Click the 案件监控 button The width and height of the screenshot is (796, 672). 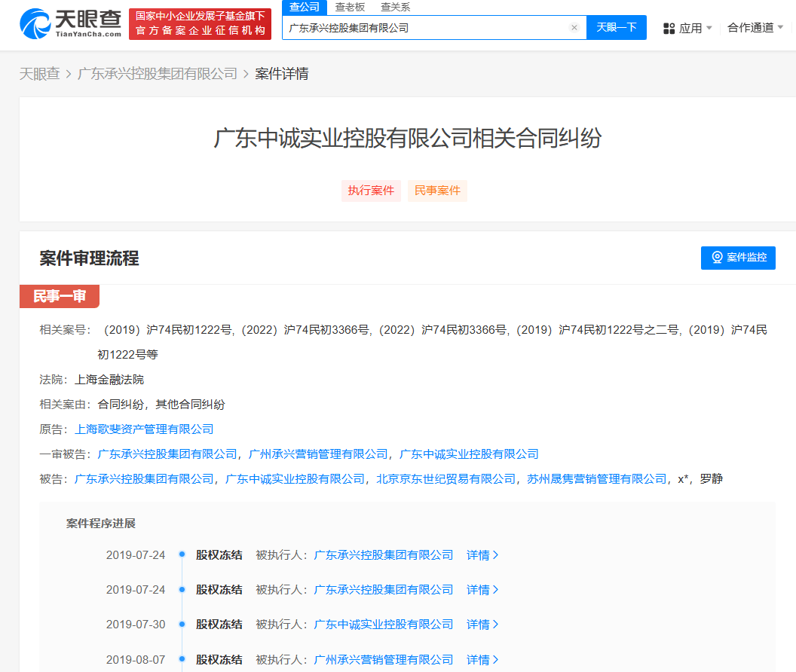pyautogui.click(x=738, y=258)
